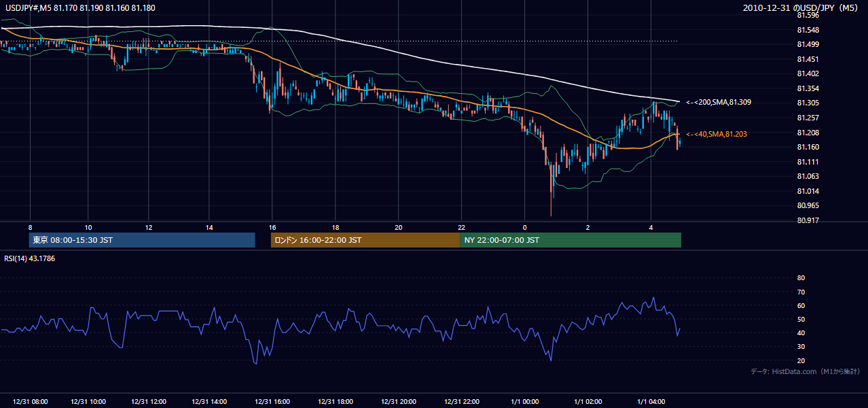Click price scale value 81.063

click(807, 176)
